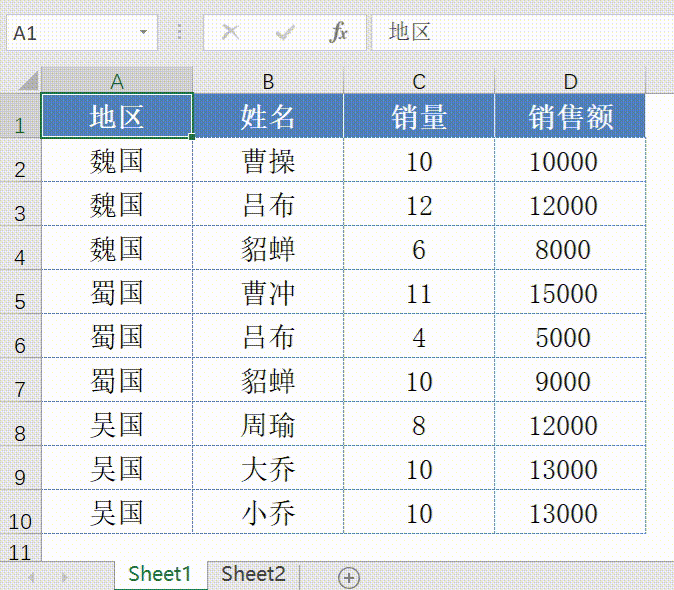Switch to the Sheet2 tab
The image size is (674, 590).
pos(253,574)
